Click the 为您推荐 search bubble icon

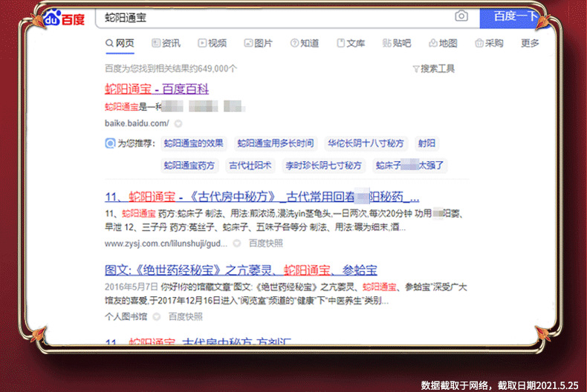110,143
